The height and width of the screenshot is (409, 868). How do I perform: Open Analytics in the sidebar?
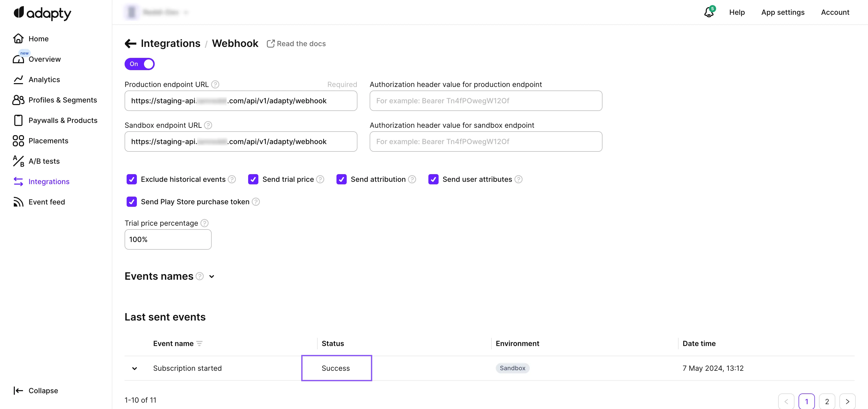coord(44,80)
